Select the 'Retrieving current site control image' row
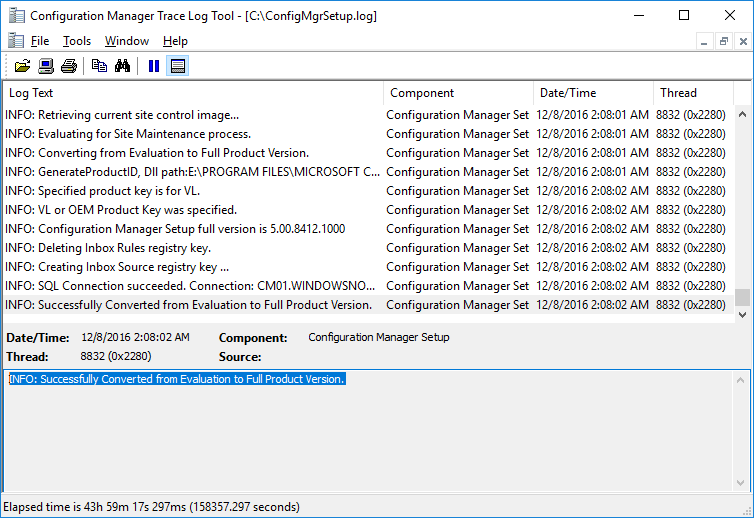 [x=369, y=115]
